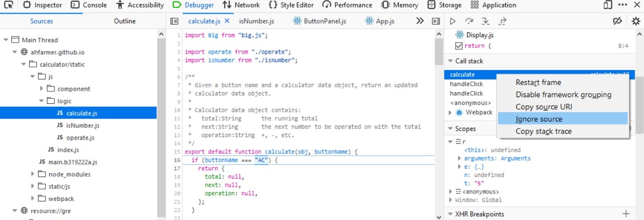Step out of the current function
The height and width of the screenshot is (220, 644).
[502, 21]
